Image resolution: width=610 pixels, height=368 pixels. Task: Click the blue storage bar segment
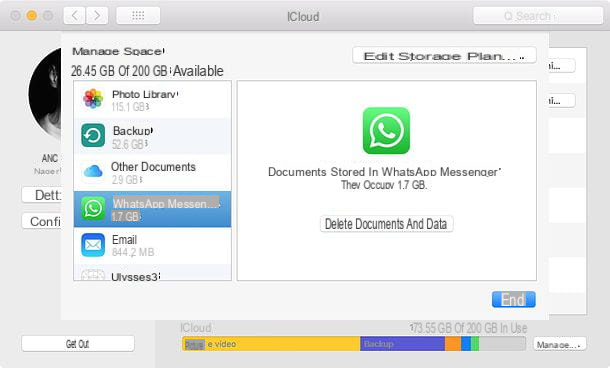[x=466, y=344]
